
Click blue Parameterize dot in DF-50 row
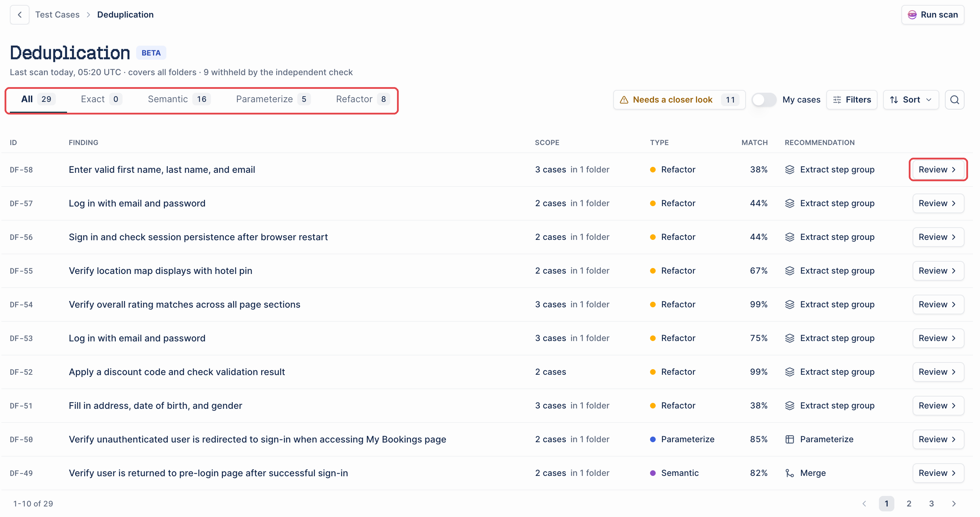[653, 439]
